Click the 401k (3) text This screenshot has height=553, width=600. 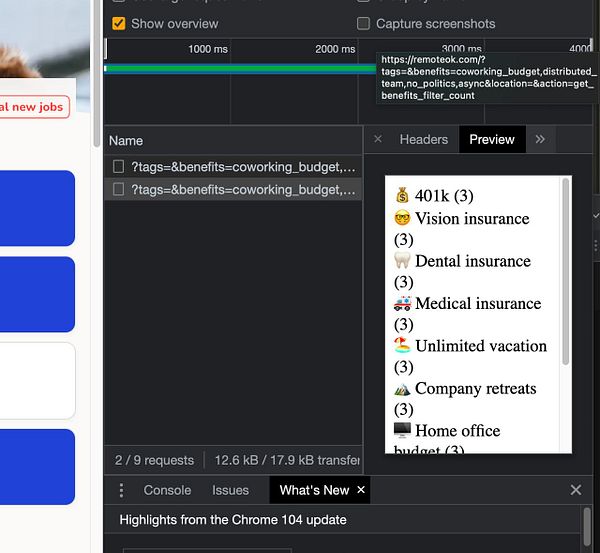pyautogui.click(x=444, y=196)
